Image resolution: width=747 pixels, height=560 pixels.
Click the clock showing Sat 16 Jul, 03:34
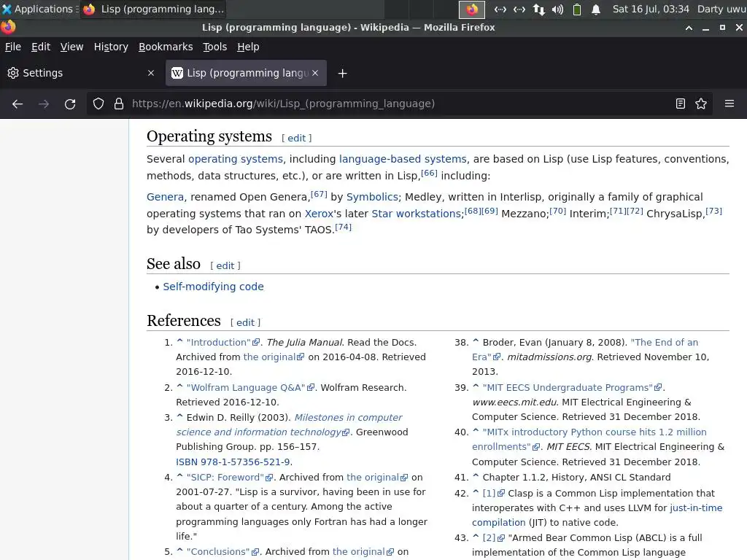click(x=650, y=9)
